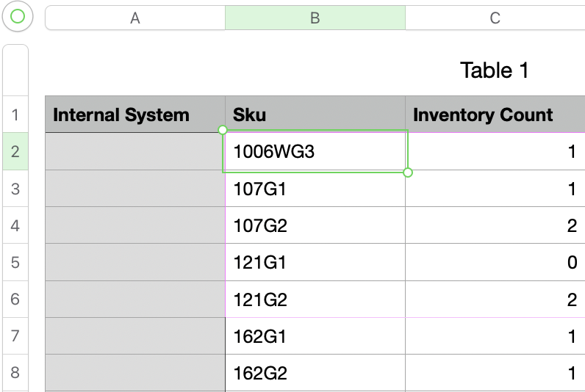585x392 pixels.
Task: Select row 1 header
Action: 15,115
